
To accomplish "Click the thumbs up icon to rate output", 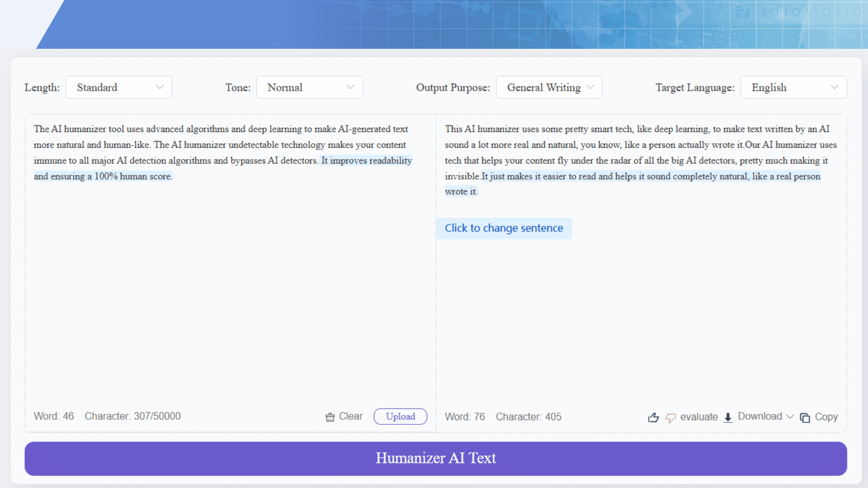I will tap(653, 418).
